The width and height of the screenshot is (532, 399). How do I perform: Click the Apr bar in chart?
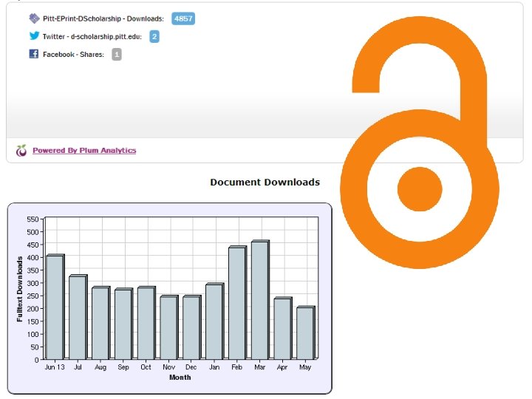(x=283, y=328)
